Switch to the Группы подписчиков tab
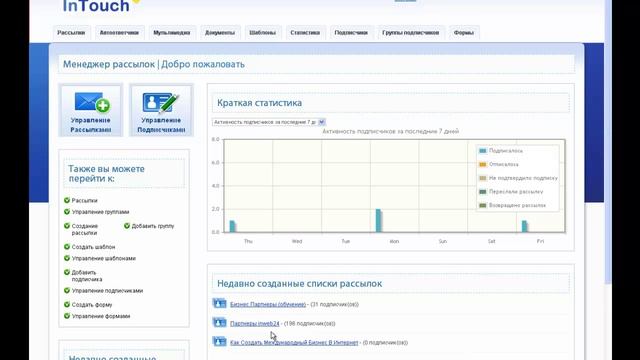Screen dimensions: 640x360 point(411,33)
